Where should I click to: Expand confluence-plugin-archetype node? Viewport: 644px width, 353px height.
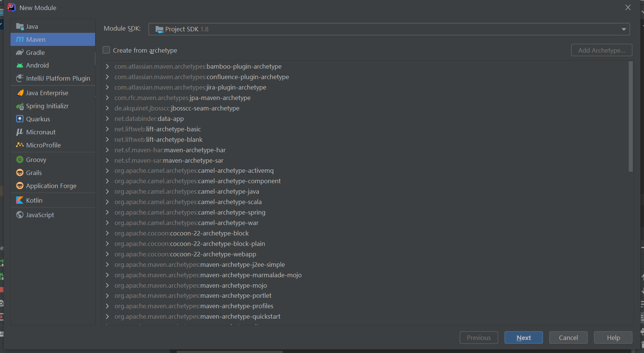point(107,77)
